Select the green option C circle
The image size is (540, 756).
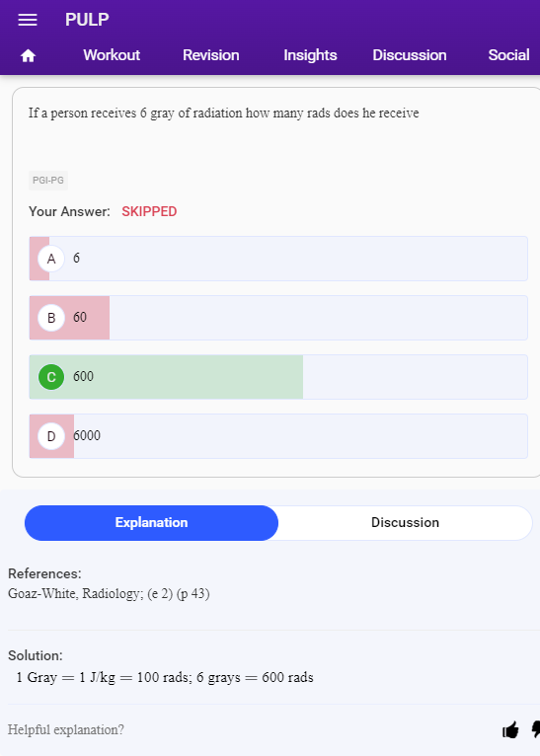point(51,377)
